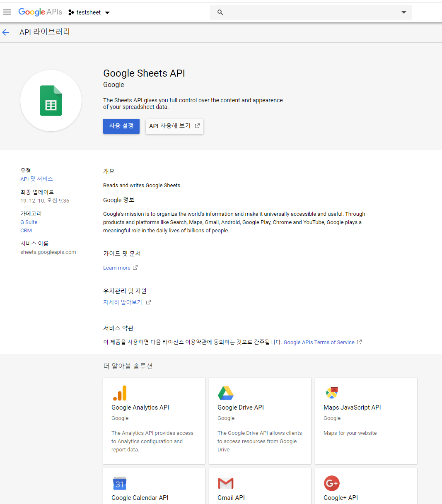Click the Google Drive API triangle icon

[x=226, y=393]
